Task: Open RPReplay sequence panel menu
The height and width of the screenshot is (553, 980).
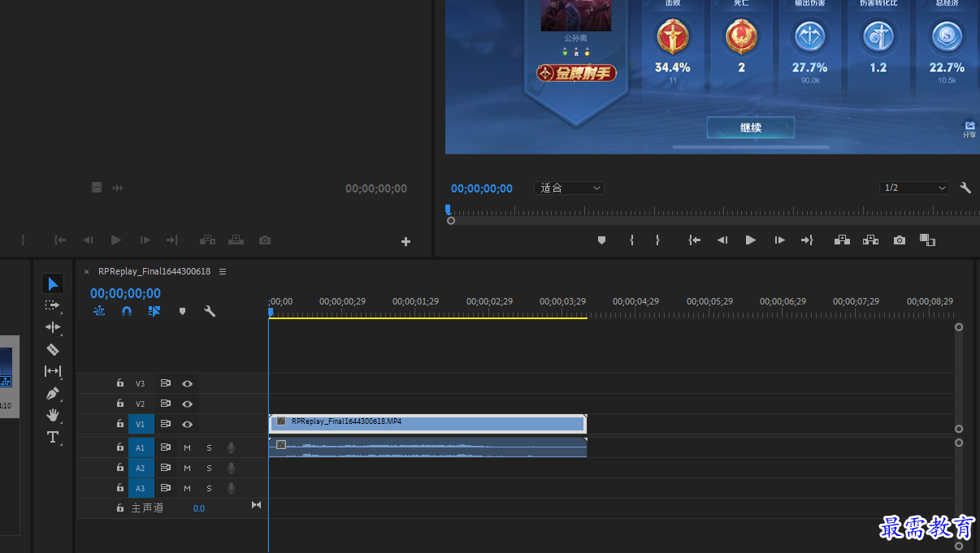Action: [223, 271]
